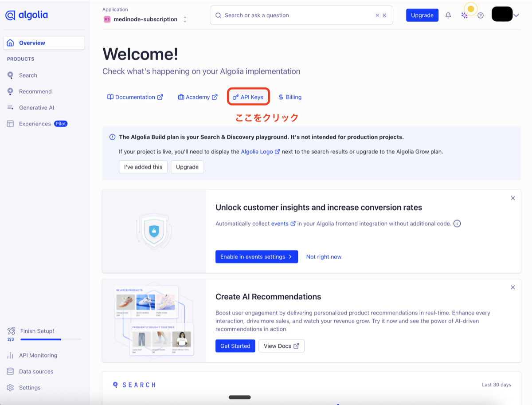532x405 pixels.
Task: Click the recommendations products illustration
Action: coord(153,321)
